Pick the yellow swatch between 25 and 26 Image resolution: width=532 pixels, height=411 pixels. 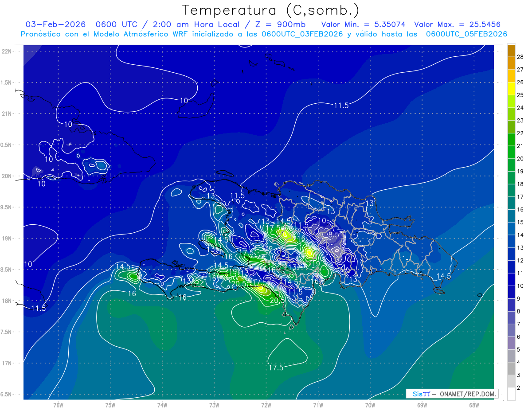click(x=511, y=89)
